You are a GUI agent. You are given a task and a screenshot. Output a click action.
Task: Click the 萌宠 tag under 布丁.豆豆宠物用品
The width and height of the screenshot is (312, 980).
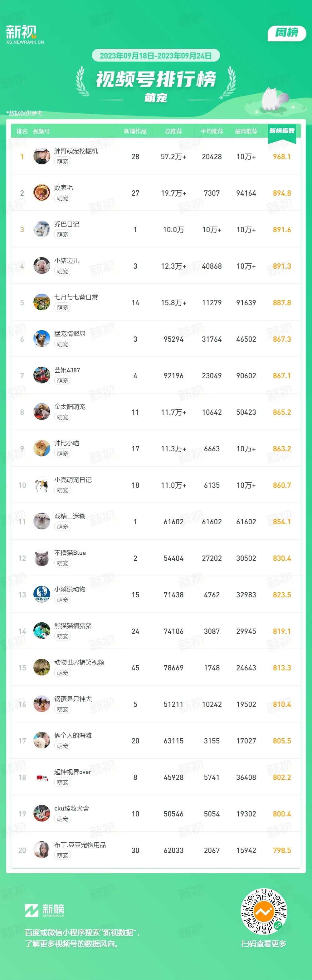click(x=63, y=855)
